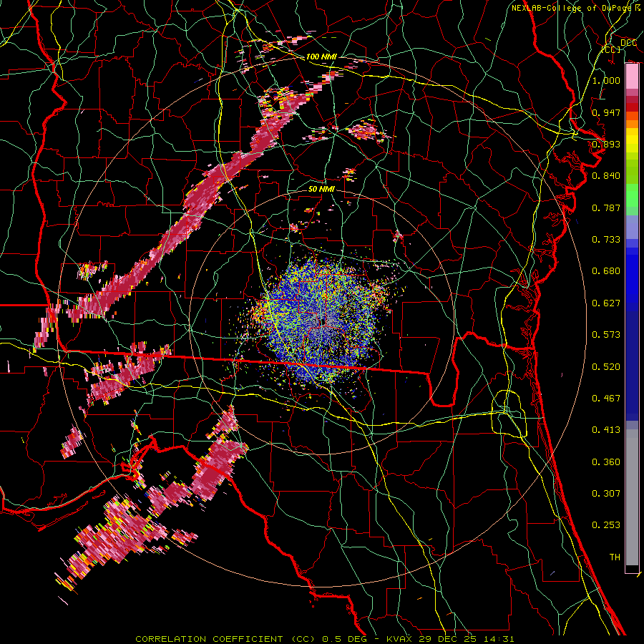Click the 0.787 legend value
The width and height of the screenshot is (644, 644).
[606, 208]
